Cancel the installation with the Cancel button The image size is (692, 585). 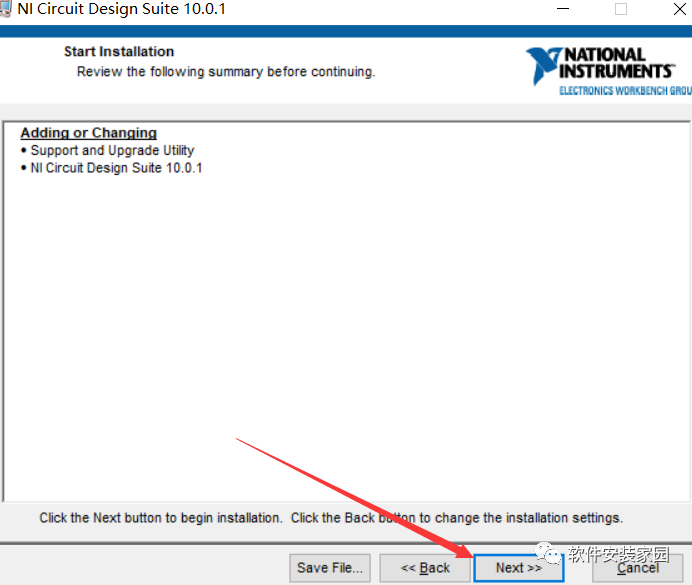638,568
